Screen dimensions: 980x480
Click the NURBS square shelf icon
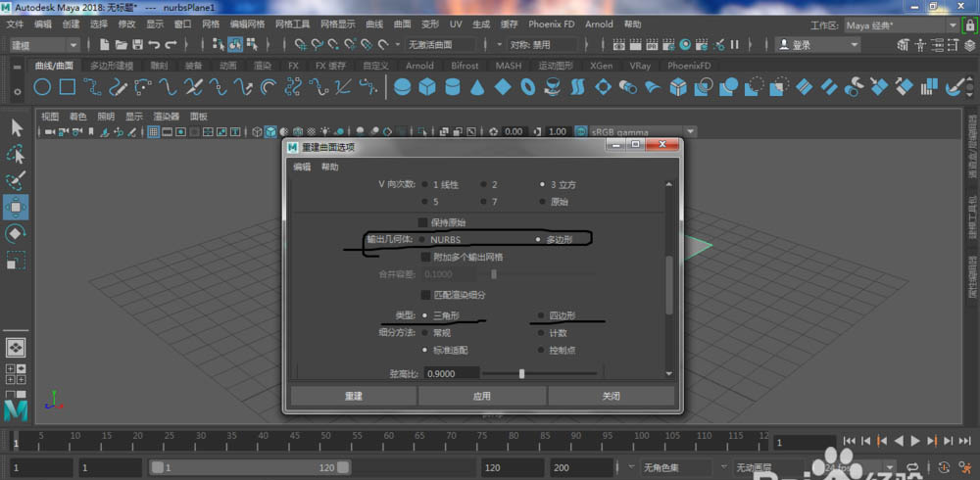[x=68, y=87]
